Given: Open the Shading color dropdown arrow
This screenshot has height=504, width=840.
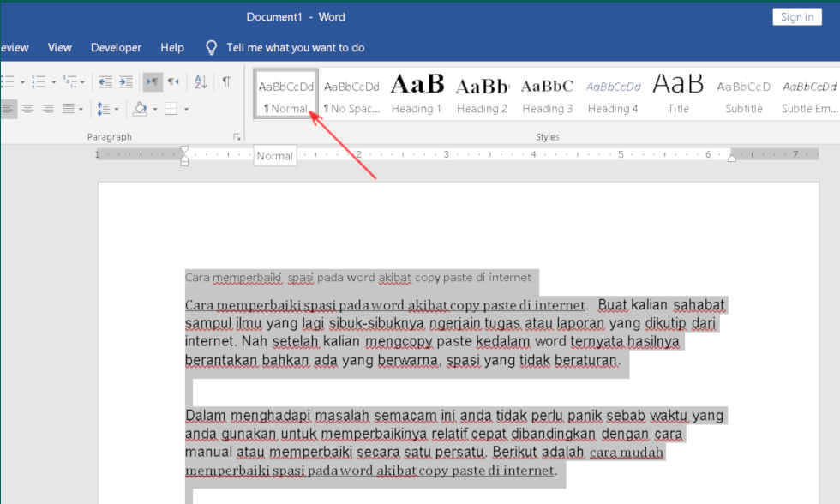Looking at the screenshot, I should 155,109.
